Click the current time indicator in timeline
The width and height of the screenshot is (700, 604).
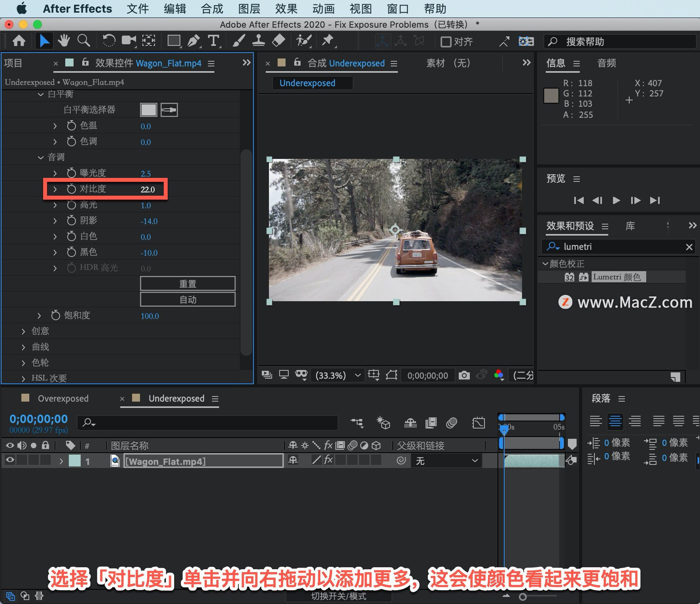504,429
